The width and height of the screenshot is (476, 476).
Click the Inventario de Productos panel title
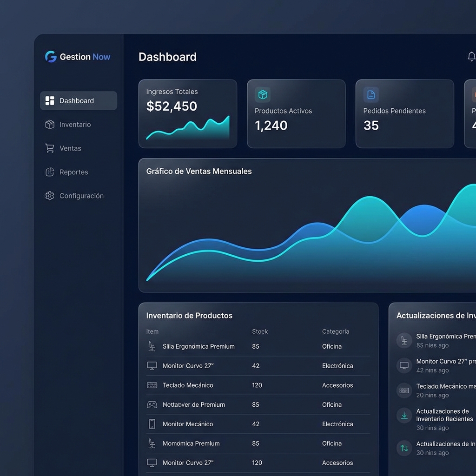pyautogui.click(x=189, y=315)
